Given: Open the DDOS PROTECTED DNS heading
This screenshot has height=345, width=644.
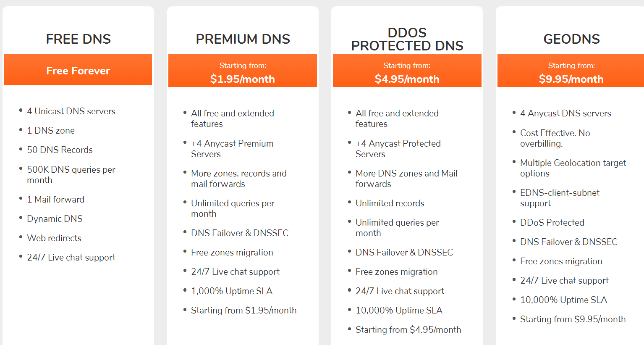Looking at the screenshot, I should [407, 39].
